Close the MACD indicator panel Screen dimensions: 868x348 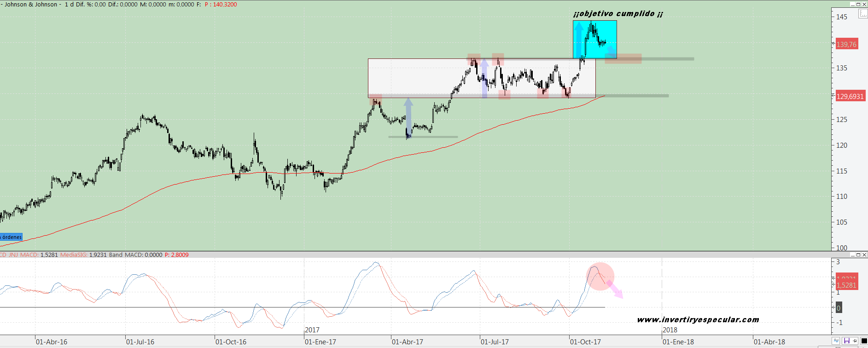(864, 255)
